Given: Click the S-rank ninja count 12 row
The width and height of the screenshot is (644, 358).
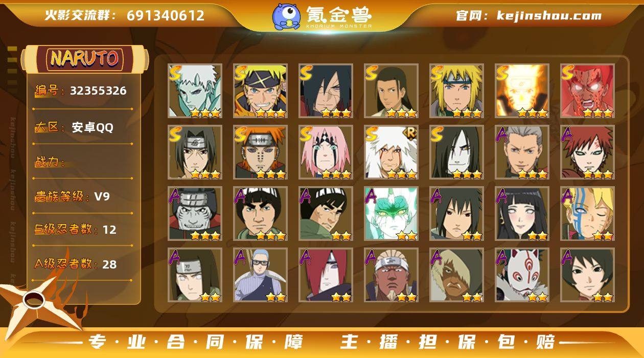Looking at the screenshot, I should pyautogui.click(x=82, y=230).
